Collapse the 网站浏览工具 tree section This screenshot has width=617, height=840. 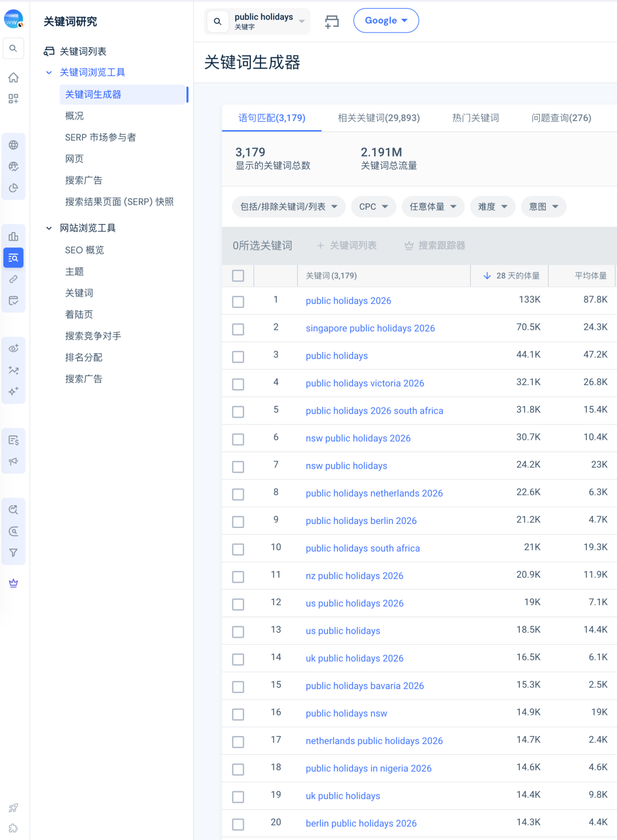tap(49, 228)
